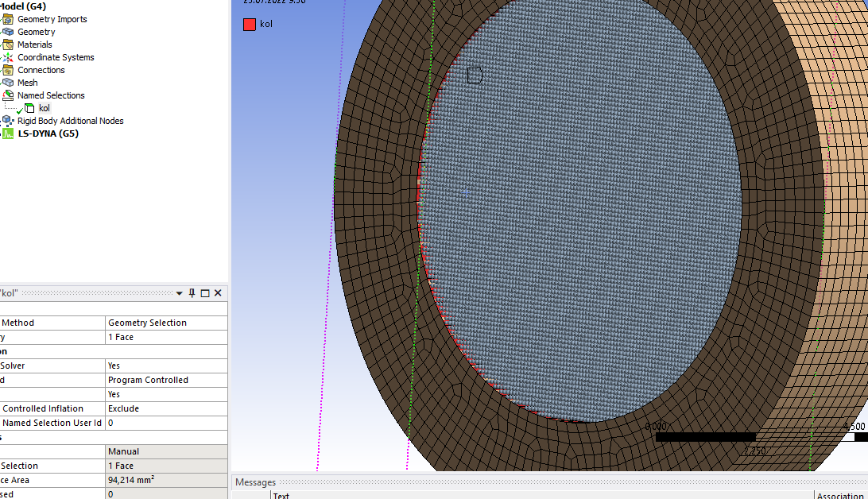Screen dimensions: 868x499
Task: Pin the "kol" details panel
Action: pyautogui.click(x=192, y=293)
